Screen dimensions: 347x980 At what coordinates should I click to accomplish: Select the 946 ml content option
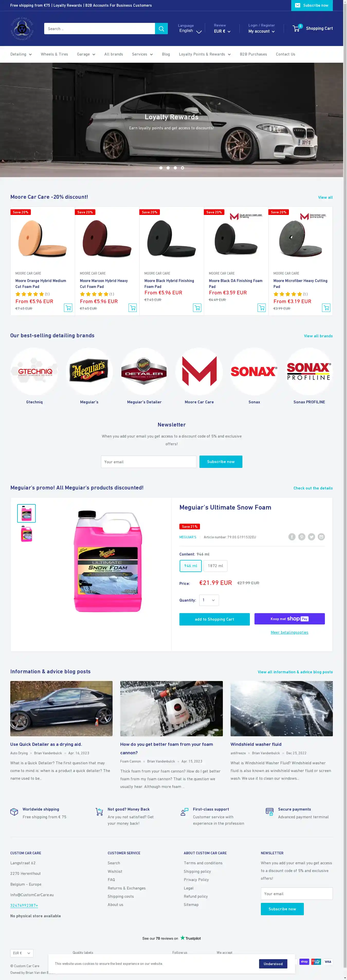[191, 566]
